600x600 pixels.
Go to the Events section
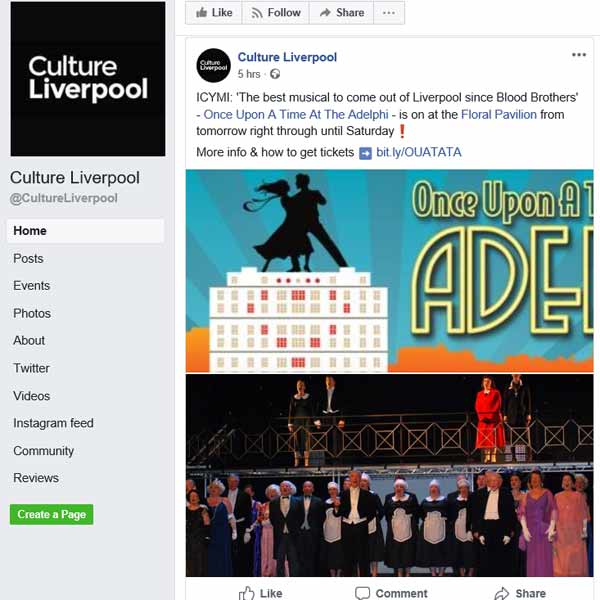coord(31,286)
